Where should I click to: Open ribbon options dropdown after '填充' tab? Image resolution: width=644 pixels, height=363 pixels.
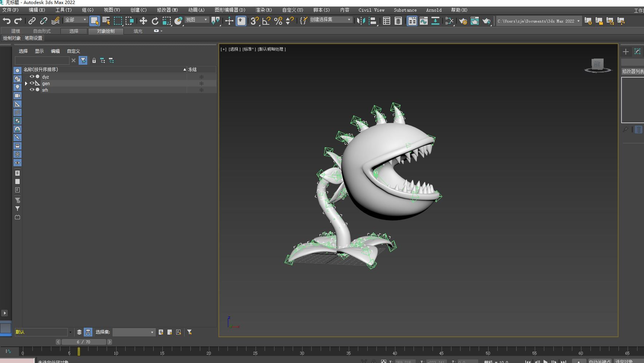158,31
